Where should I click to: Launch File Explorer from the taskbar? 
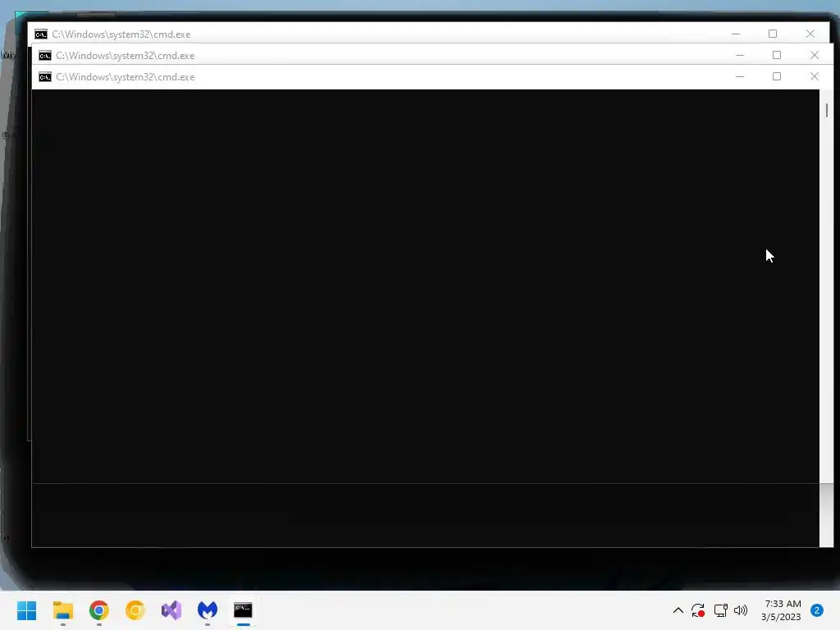pos(62,610)
